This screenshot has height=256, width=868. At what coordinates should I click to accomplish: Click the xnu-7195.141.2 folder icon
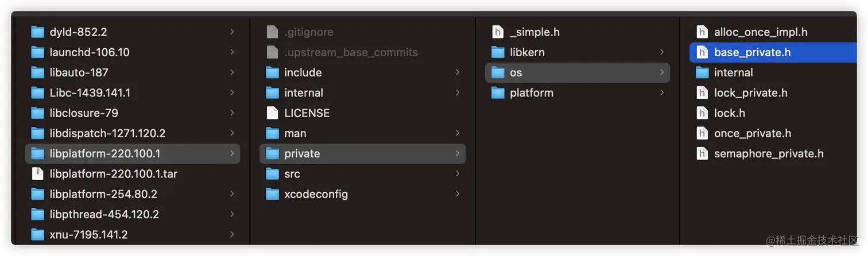click(x=37, y=235)
